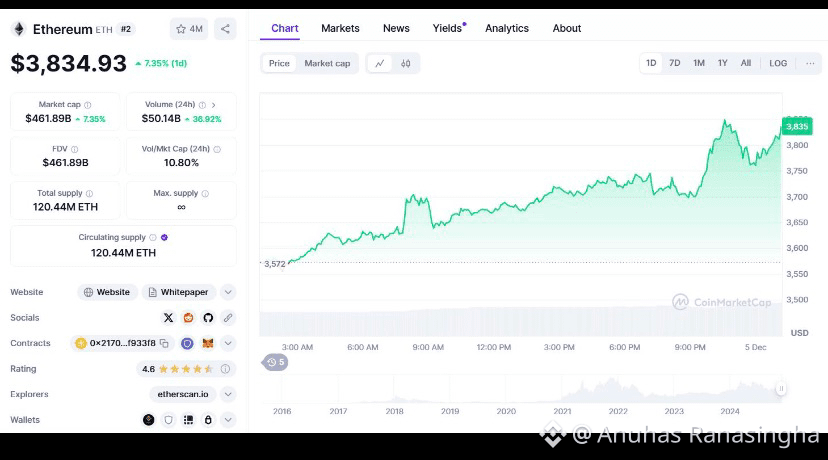The height and width of the screenshot is (460, 828).
Task: Open etherscan.io explorer link
Action: pos(183,395)
